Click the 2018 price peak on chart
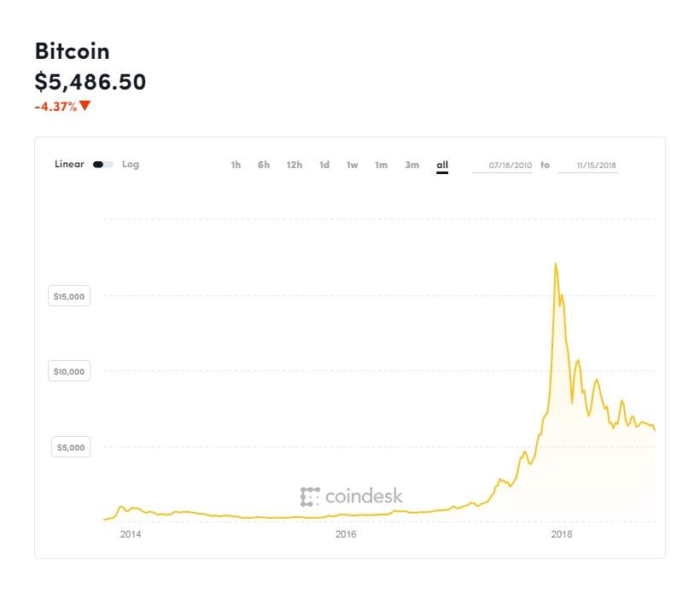The width and height of the screenshot is (700, 593). point(556,265)
